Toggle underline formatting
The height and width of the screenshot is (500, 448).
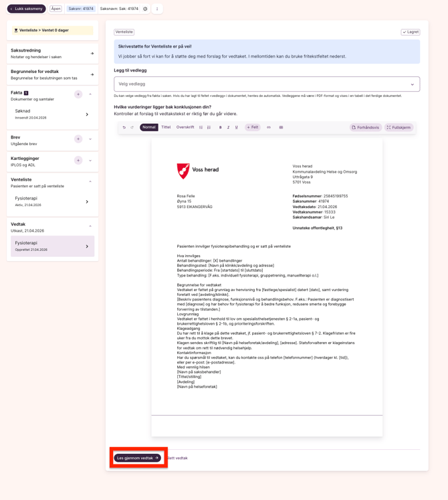point(237,127)
